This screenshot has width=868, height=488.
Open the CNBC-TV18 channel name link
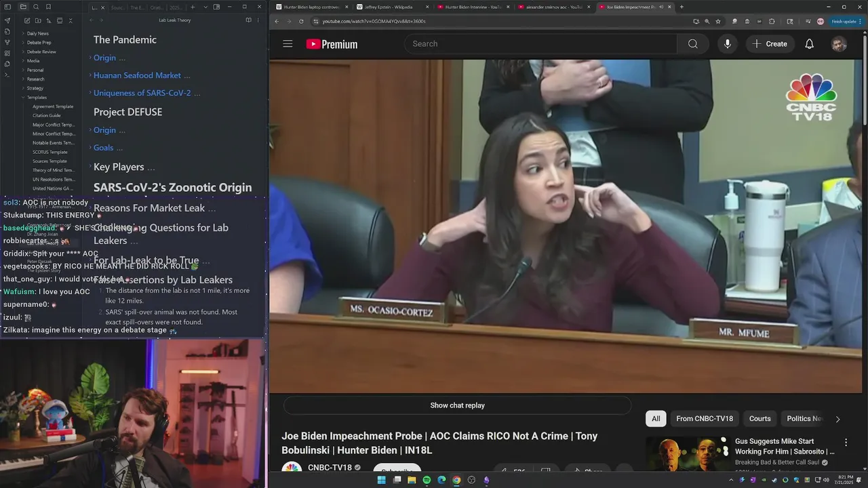330,468
